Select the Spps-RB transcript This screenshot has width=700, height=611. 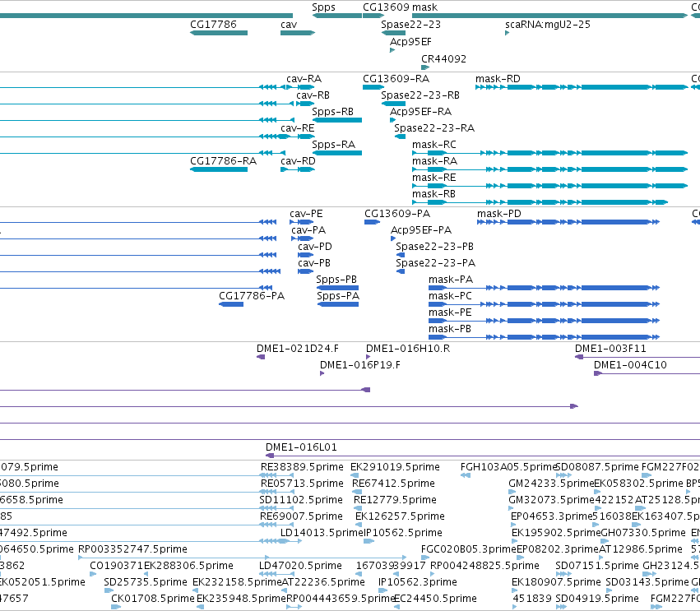(x=337, y=120)
